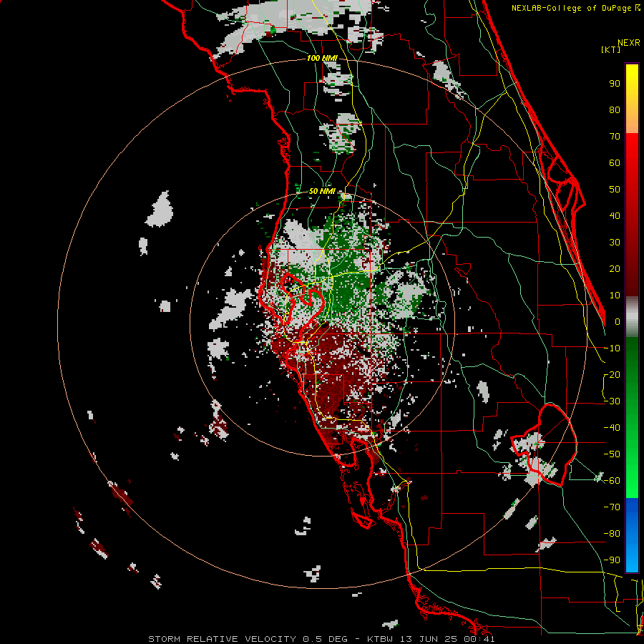Select the "-90" value on the velocity scale

[x=612, y=560]
